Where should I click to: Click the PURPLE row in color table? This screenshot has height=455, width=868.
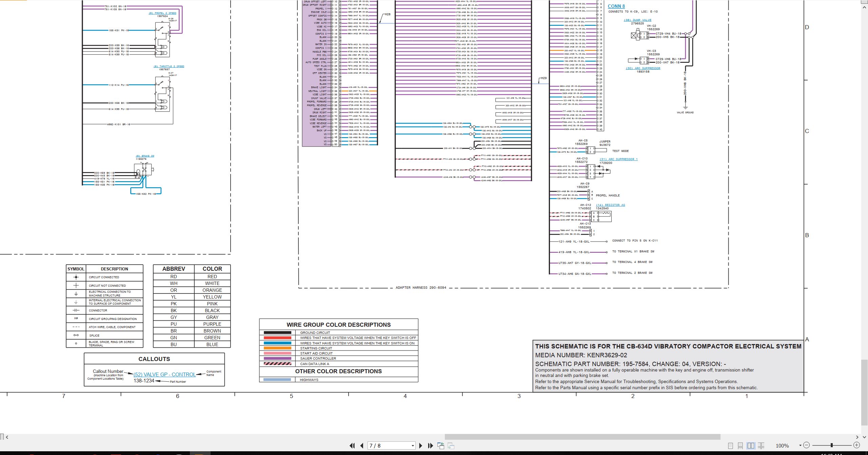point(192,324)
